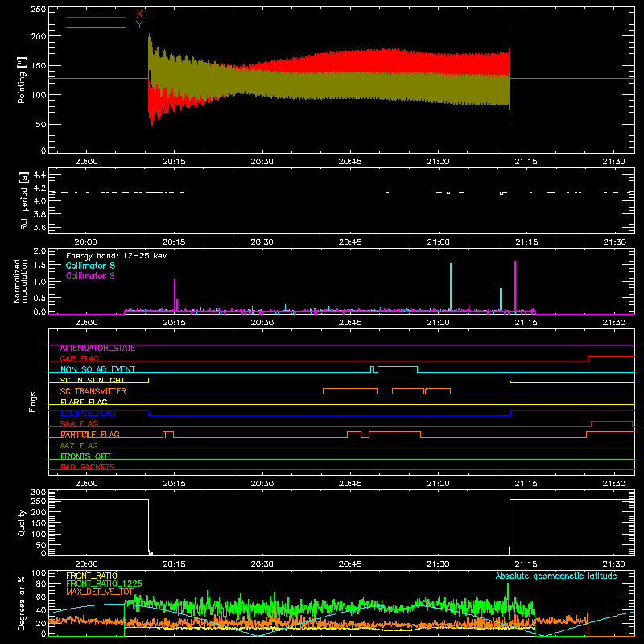
Task: Click the 21:15 time label under Roll period plot
Action: pos(526,242)
